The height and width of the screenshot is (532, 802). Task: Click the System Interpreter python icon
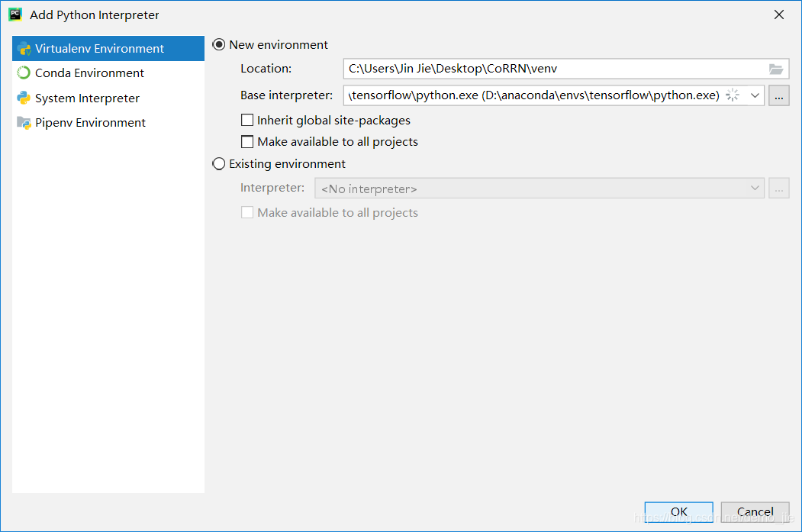[x=24, y=98]
